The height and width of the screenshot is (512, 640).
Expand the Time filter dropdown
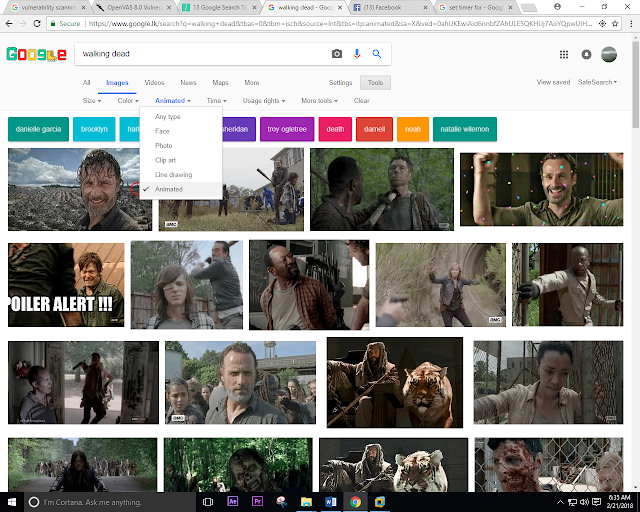point(216,100)
